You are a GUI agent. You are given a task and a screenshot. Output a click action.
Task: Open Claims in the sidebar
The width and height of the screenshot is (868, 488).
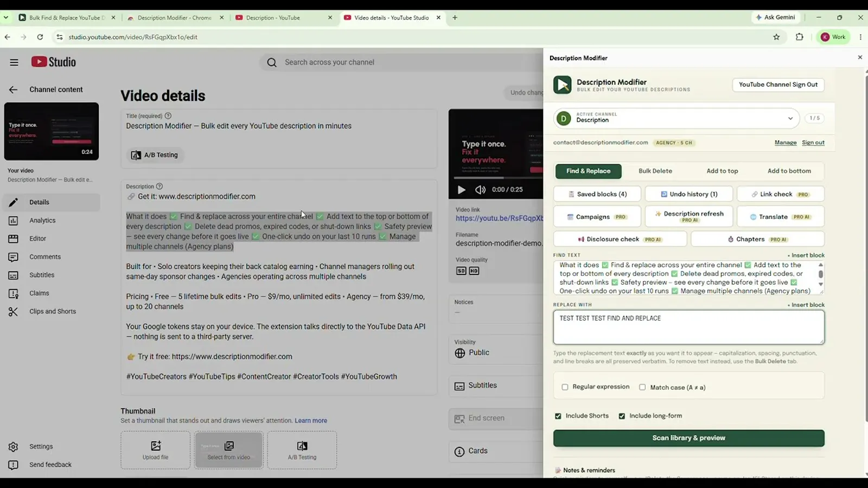(x=52, y=293)
